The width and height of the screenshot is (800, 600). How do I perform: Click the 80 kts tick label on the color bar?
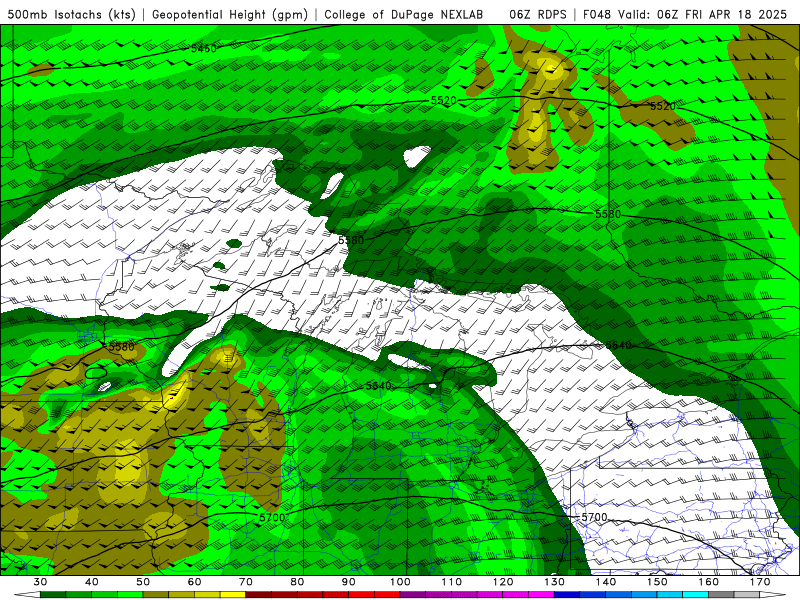(x=297, y=582)
